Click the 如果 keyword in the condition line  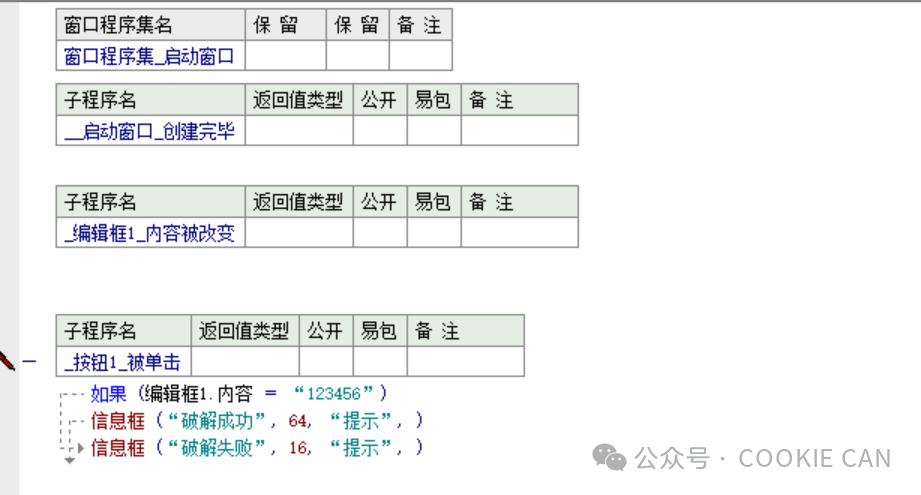click(x=110, y=394)
